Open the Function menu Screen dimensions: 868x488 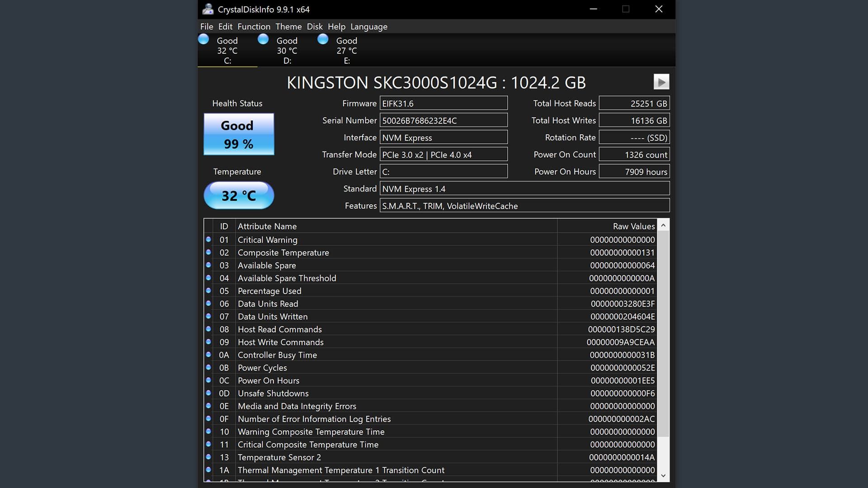pos(254,27)
